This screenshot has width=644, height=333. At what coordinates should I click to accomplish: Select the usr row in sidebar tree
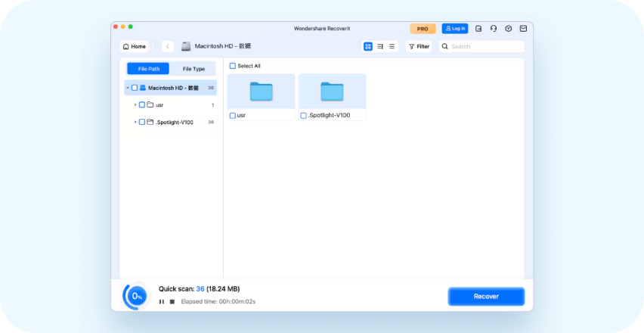coord(170,105)
